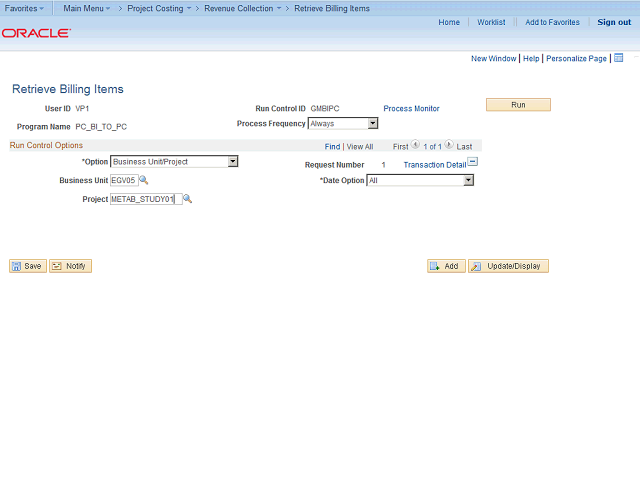Click the Add button
This screenshot has width=640, height=480.
click(446, 266)
